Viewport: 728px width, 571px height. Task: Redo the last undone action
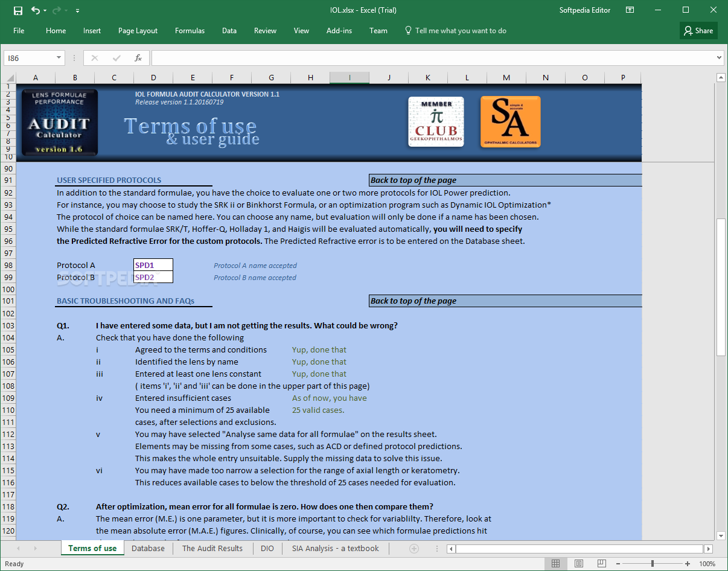point(57,10)
